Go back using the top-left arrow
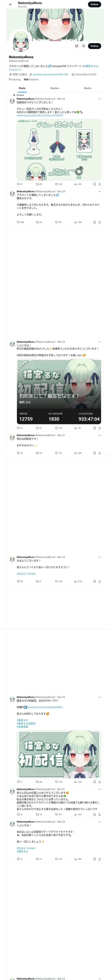Image resolution: width=110 pixels, height=980 pixels. click(x=11, y=5)
